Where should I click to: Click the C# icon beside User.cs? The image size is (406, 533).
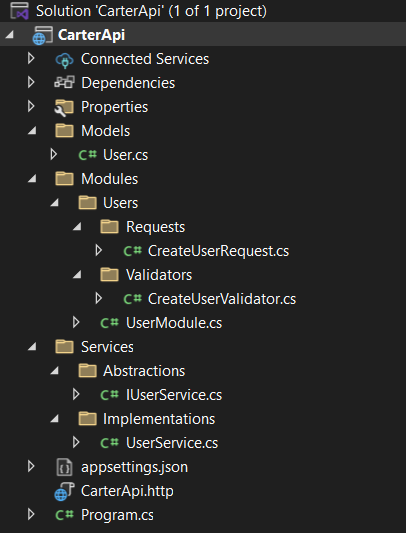tap(87, 155)
